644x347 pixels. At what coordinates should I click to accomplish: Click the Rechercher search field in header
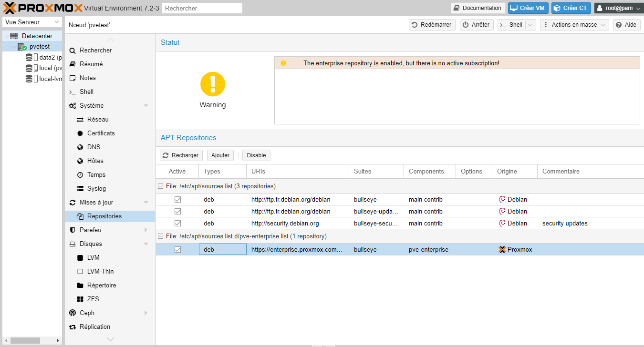[x=202, y=8]
